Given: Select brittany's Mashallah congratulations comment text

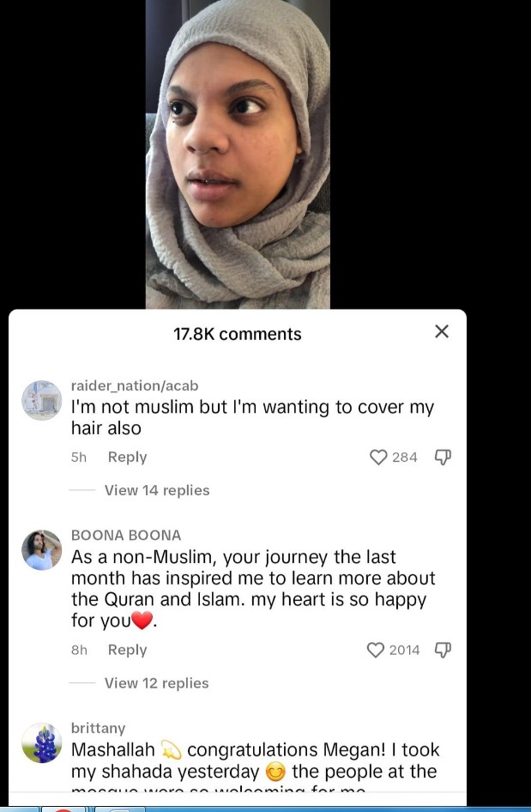Looking at the screenshot, I should [x=254, y=760].
